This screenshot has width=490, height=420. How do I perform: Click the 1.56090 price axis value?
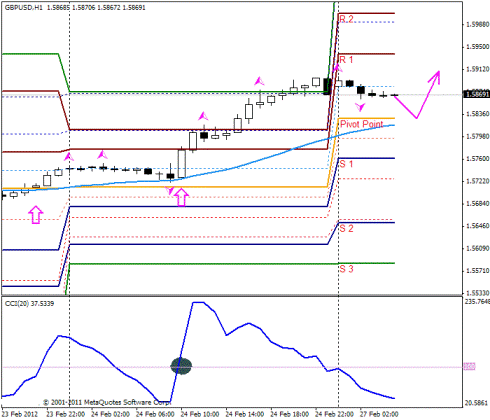(x=478, y=248)
